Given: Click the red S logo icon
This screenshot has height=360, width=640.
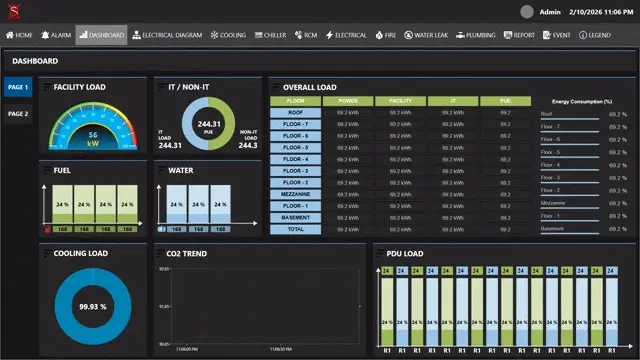Looking at the screenshot, I should 14,12.
